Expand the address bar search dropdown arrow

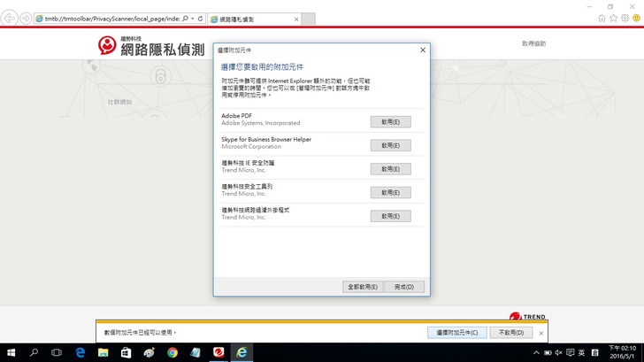[x=192, y=19]
